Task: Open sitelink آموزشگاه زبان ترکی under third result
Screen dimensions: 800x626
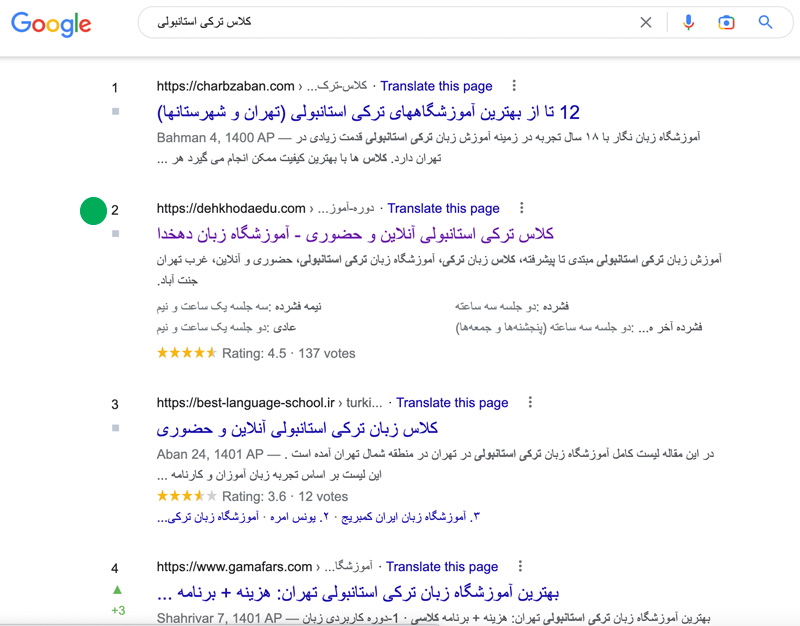Action: [208, 517]
